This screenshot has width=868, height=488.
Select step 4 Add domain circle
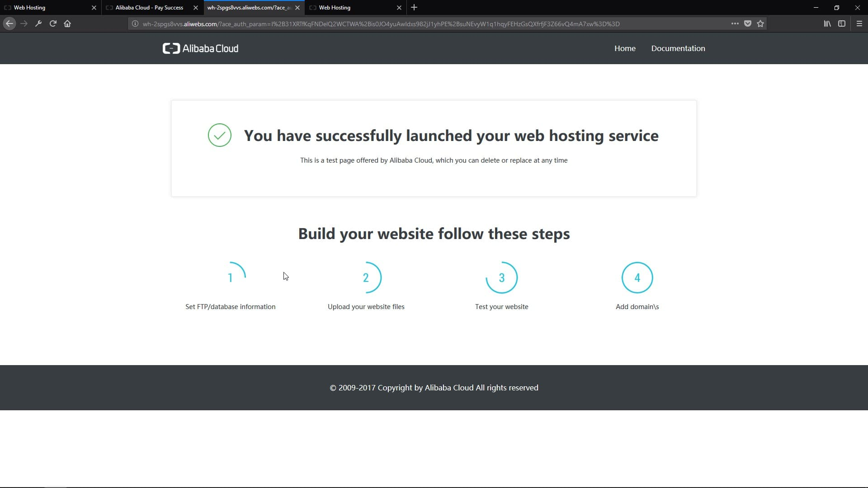tap(637, 277)
